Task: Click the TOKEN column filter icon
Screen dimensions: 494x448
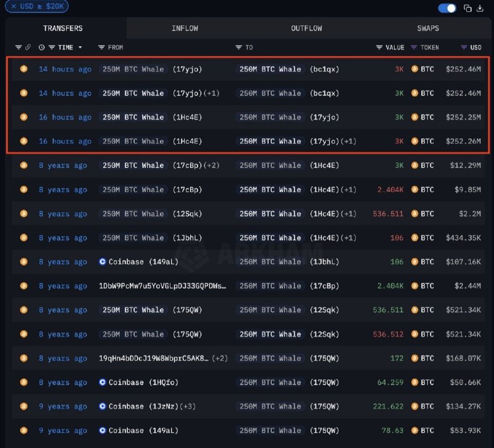Action: (x=414, y=48)
